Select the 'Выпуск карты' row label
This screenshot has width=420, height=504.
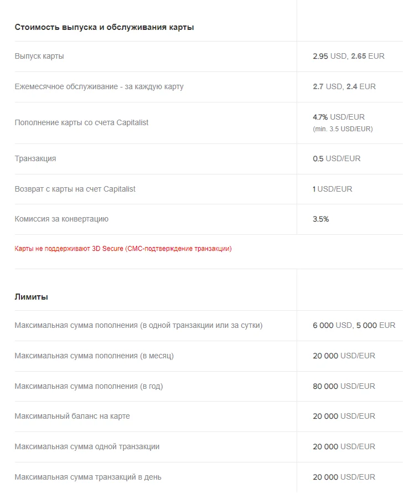point(39,56)
